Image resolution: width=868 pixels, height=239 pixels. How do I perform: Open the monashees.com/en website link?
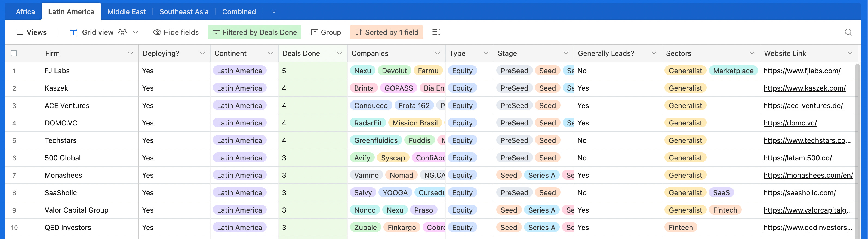point(808,175)
